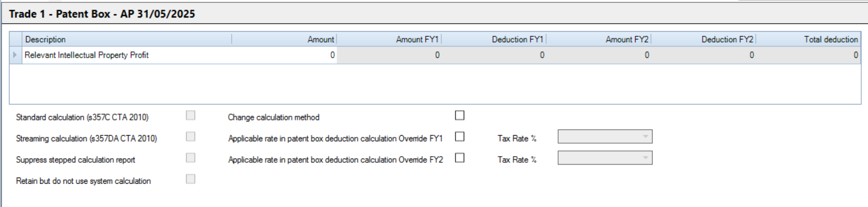
Task: Toggle Retain but do not use system calculation
Action: click(191, 179)
